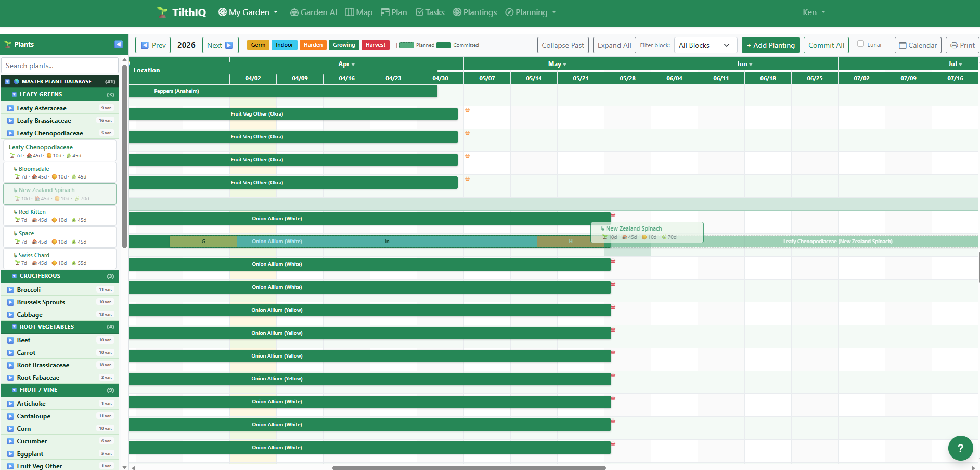Viewport: 980px width, 470px height.
Task: Click the Indoor stage color chip
Action: pos(285,45)
